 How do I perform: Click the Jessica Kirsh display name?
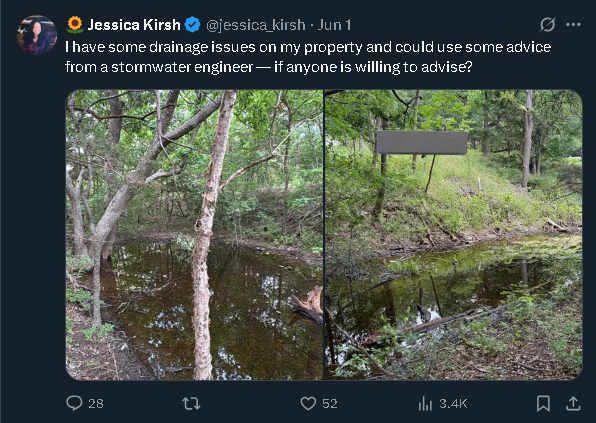[x=134, y=25]
